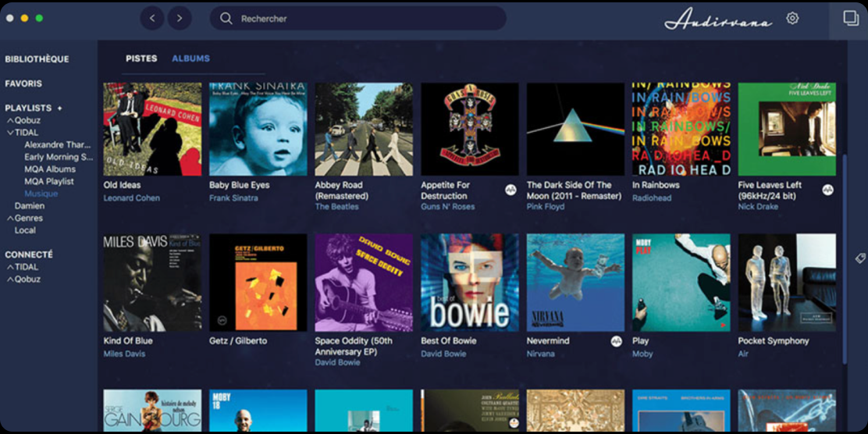Screen dimensions: 868x434
Task: Open Favoris section
Action: 23,84
